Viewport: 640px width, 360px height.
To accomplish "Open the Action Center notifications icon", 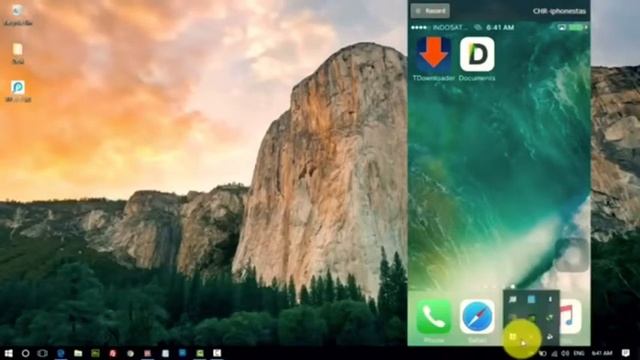I will click(626, 353).
